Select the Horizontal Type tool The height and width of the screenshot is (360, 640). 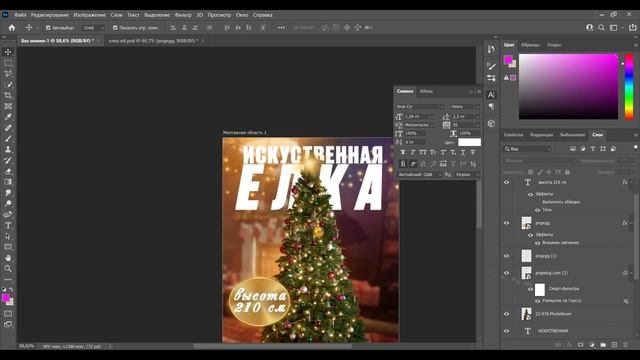pos(8,225)
